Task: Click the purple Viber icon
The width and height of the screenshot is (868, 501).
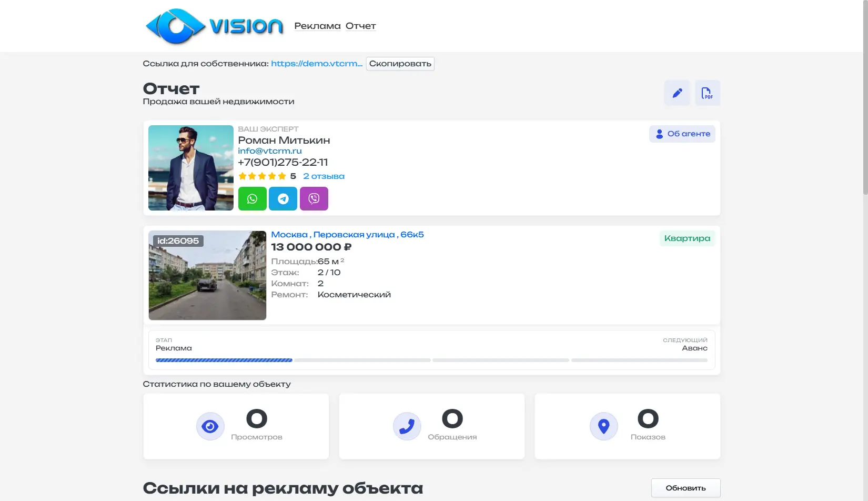Action: [314, 199]
